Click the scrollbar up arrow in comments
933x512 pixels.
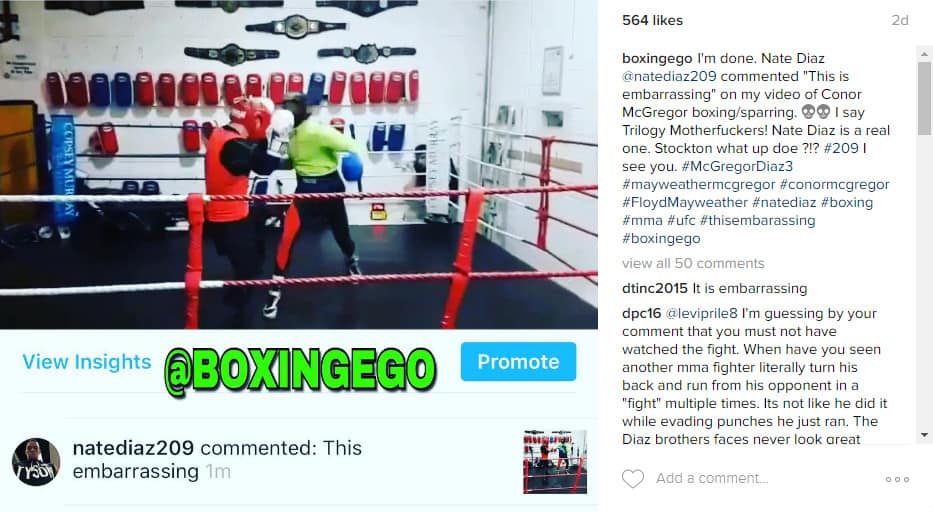pos(924,54)
